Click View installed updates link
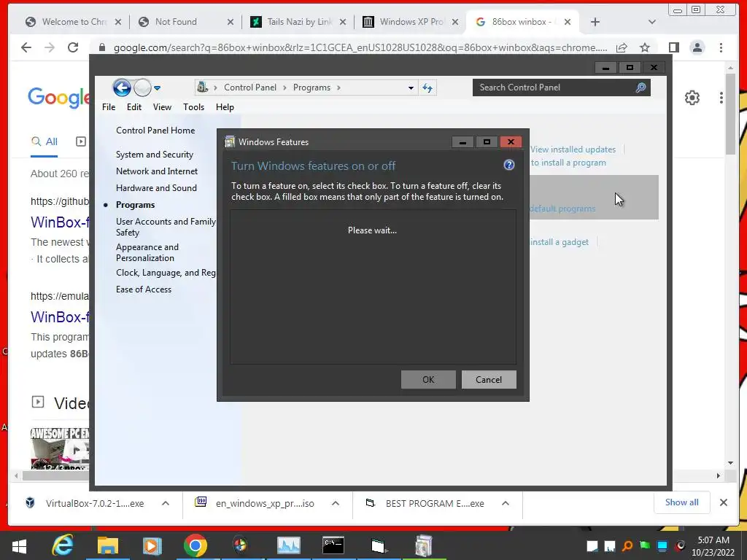The image size is (747, 560). click(573, 149)
